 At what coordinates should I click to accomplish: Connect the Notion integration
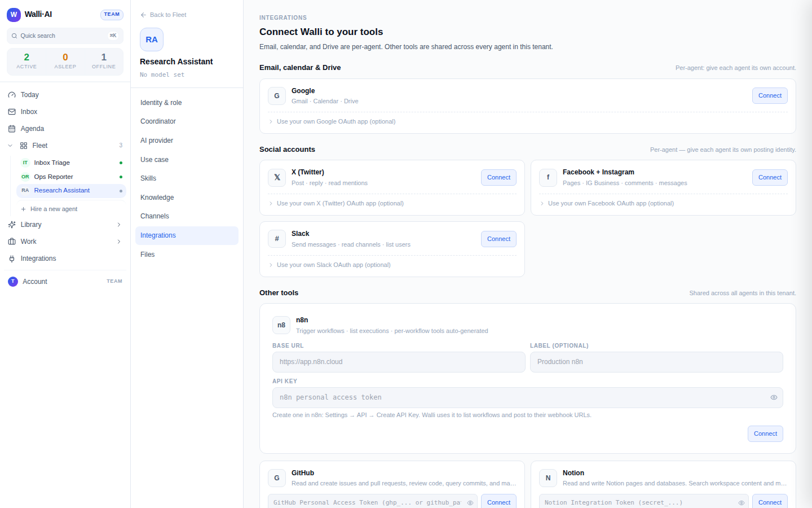[770, 502]
